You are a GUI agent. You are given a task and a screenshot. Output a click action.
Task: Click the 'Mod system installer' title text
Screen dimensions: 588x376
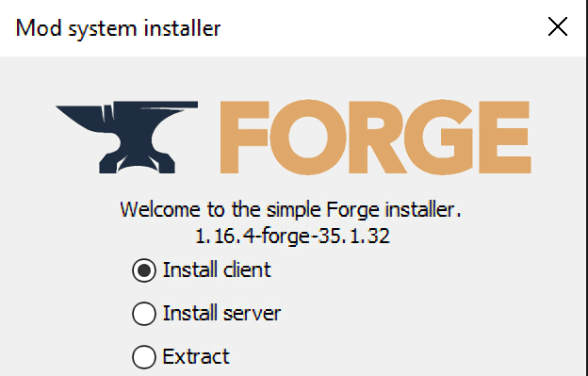click(x=118, y=28)
